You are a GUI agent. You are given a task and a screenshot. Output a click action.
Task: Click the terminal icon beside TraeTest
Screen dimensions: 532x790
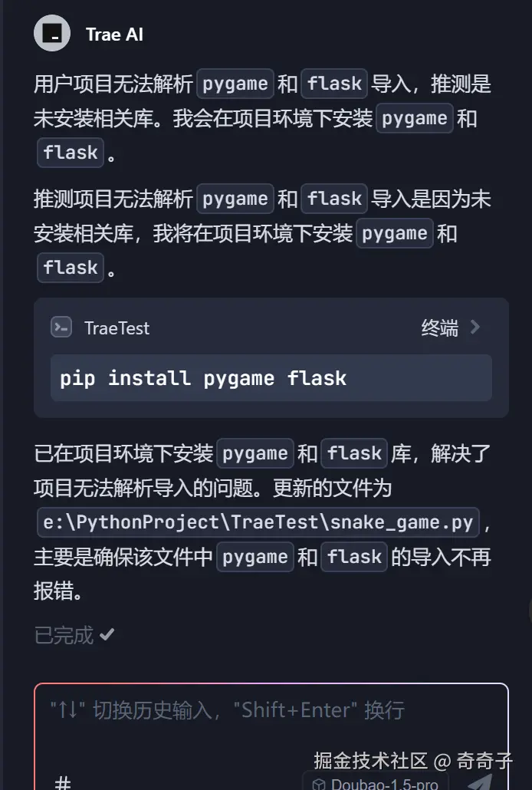(61, 328)
